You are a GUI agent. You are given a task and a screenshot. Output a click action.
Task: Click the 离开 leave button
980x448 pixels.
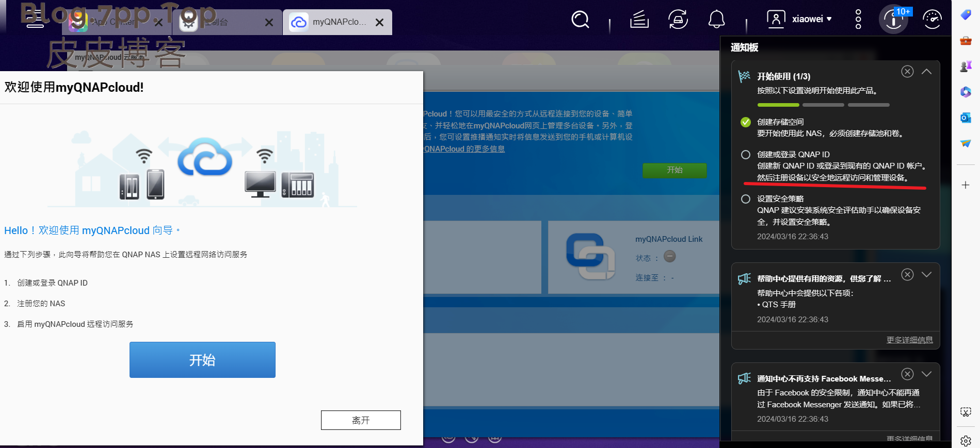(361, 420)
